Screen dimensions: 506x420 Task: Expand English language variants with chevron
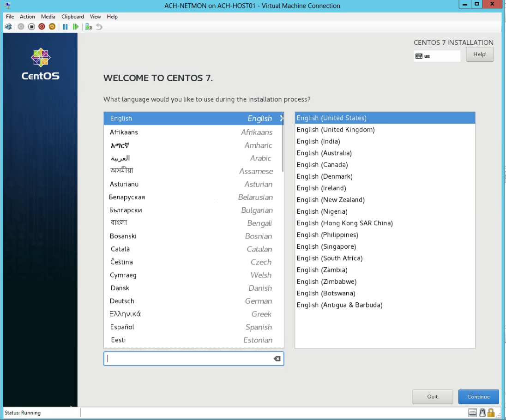[281, 118]
